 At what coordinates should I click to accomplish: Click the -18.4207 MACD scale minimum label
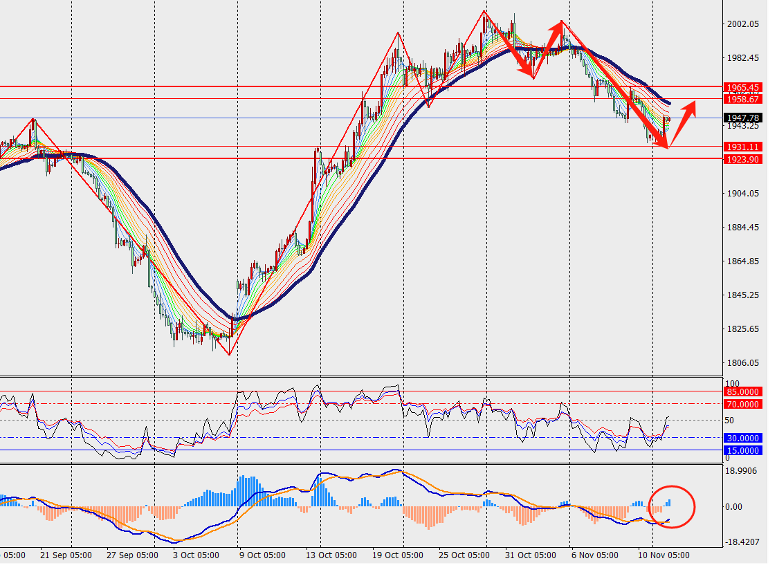click(742, 542)
